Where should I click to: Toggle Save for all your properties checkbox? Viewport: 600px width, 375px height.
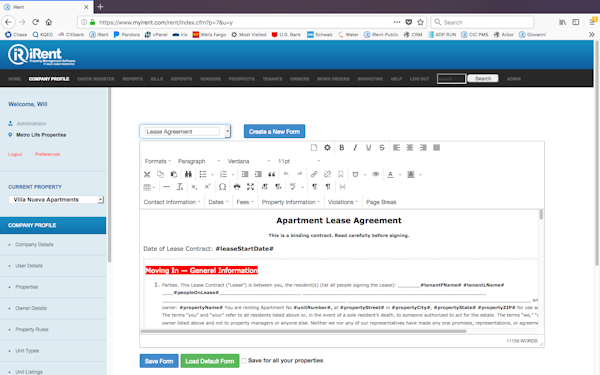(x=244, y=361)
